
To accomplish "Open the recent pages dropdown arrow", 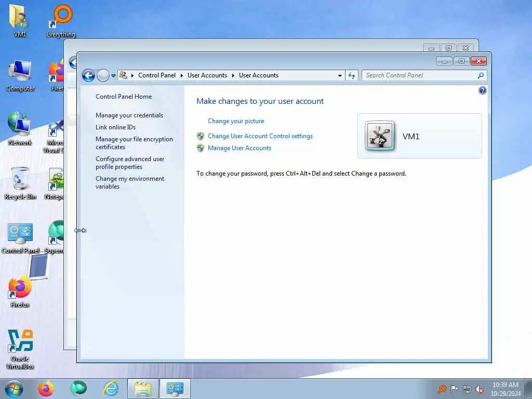I will (x=113, y=76).
